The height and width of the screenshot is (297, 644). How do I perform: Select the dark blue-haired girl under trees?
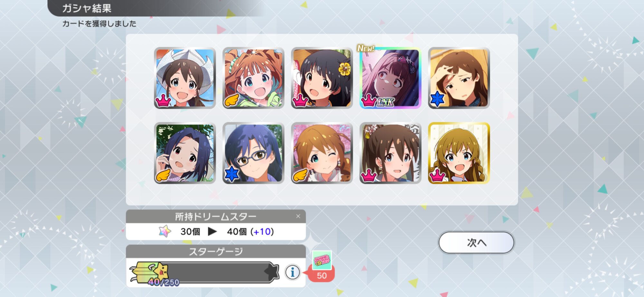coord(185,153)
